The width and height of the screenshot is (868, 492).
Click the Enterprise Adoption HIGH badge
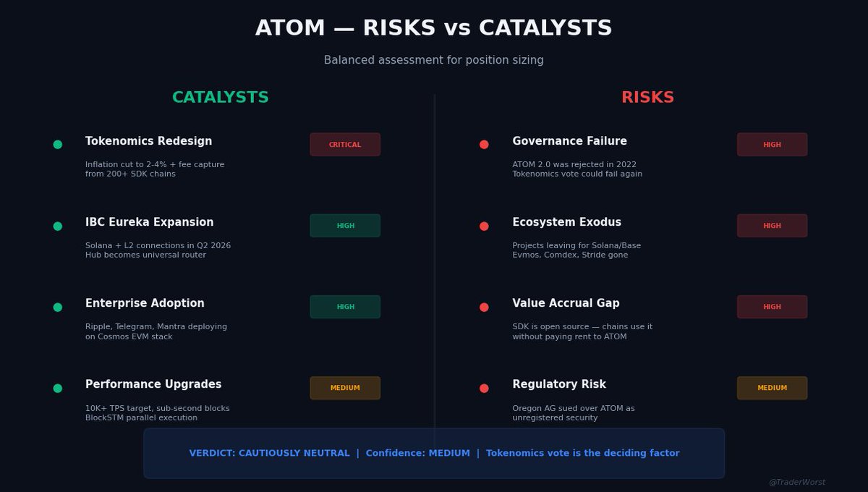[x=345, y=307]
